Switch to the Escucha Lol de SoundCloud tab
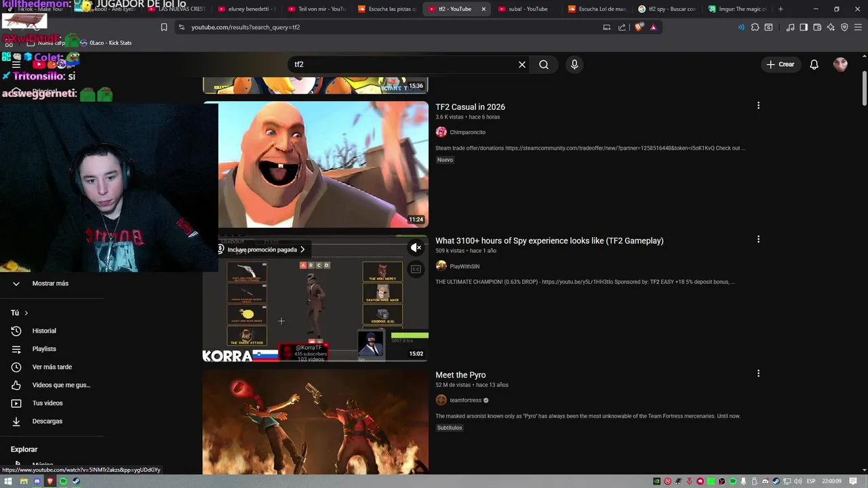Viewport: 868px width, 488px height. pyautogui.click(x=597, y=9)
